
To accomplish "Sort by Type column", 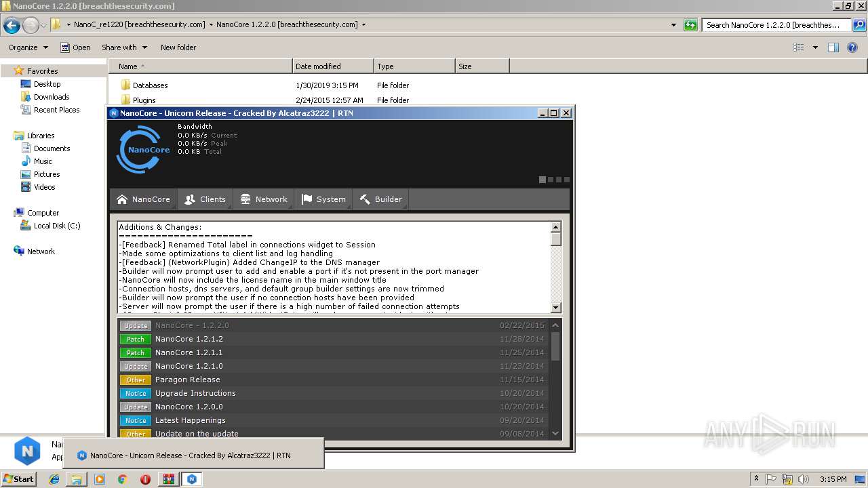I will coord(414,66).
